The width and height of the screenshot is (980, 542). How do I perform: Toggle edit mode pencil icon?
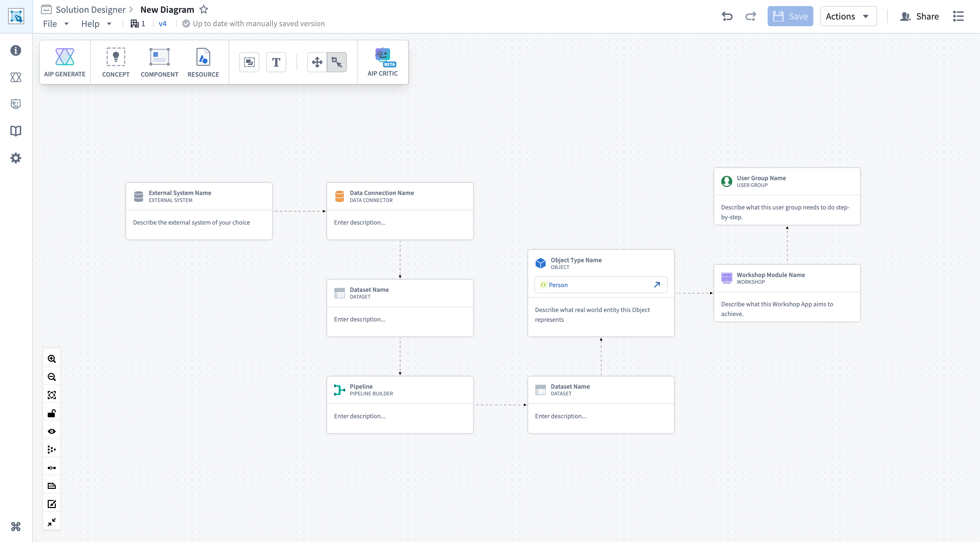(x=52, y=504)
